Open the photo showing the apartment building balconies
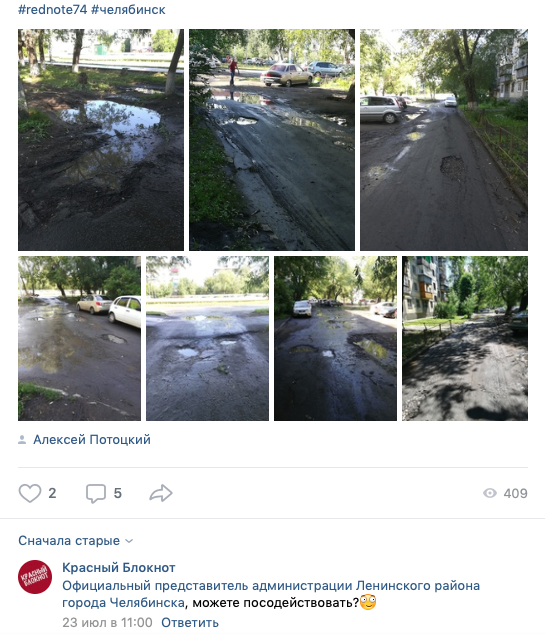Image resolution: width=545 pixels, height=634 pixels. point(465,338)
